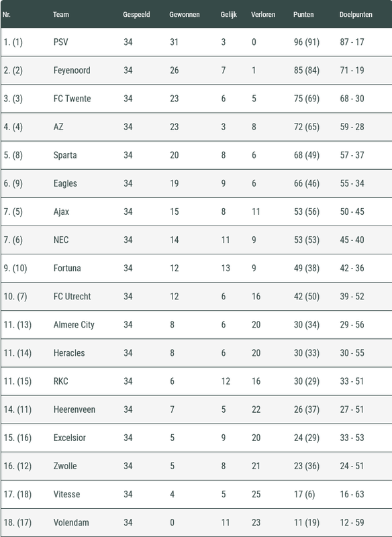Select the Feyenoord team name
The height and width of the screenshot is (537, 392).
(72, 70)
